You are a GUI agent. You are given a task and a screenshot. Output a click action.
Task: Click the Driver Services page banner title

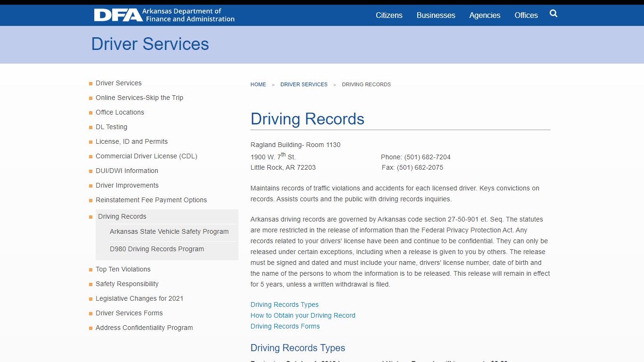pos(150,44)
